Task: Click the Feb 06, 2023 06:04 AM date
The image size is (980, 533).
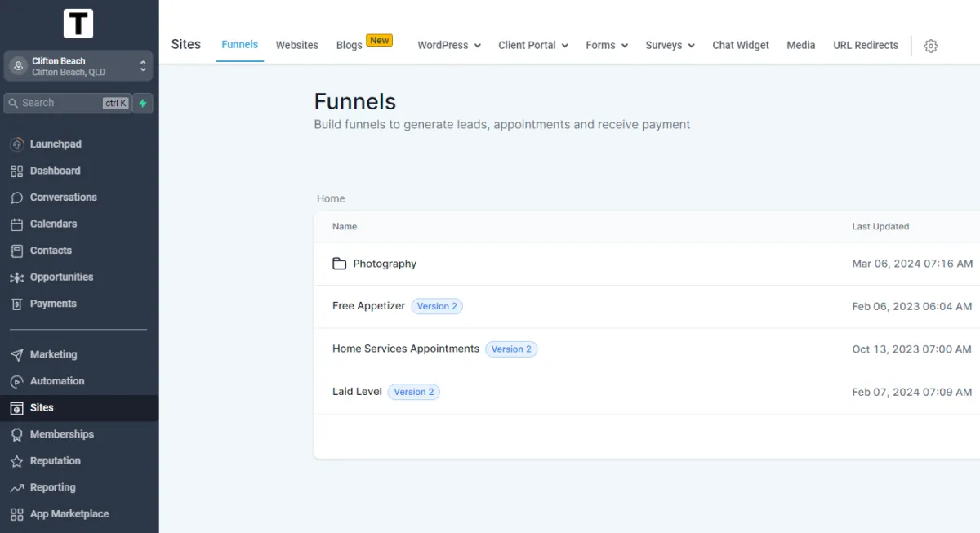Action: (912, 307)
